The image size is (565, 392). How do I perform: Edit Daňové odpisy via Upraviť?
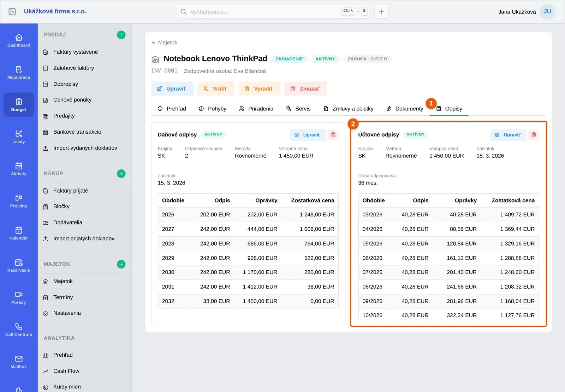click(x=308, y=135)
